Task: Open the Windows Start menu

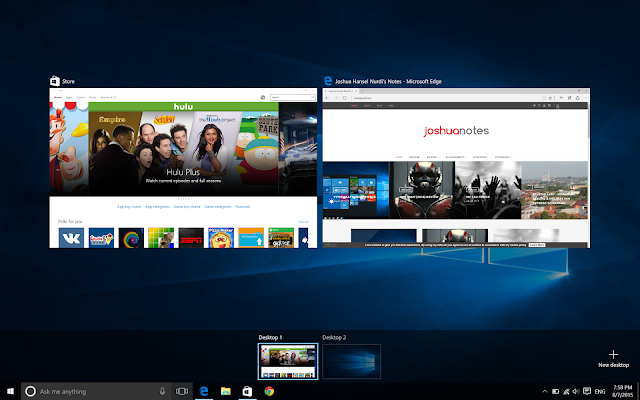Action: tap(10, 391)
